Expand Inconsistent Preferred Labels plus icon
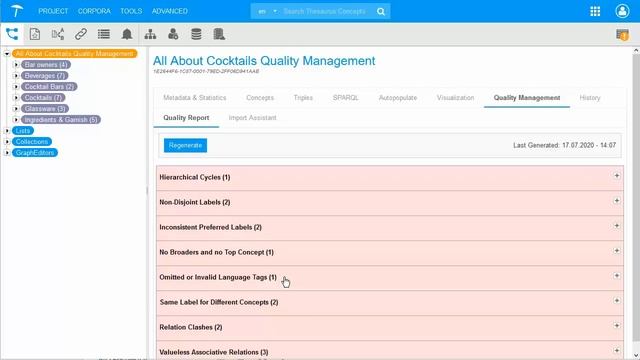 pyautogui.click(x=617, y=225)
